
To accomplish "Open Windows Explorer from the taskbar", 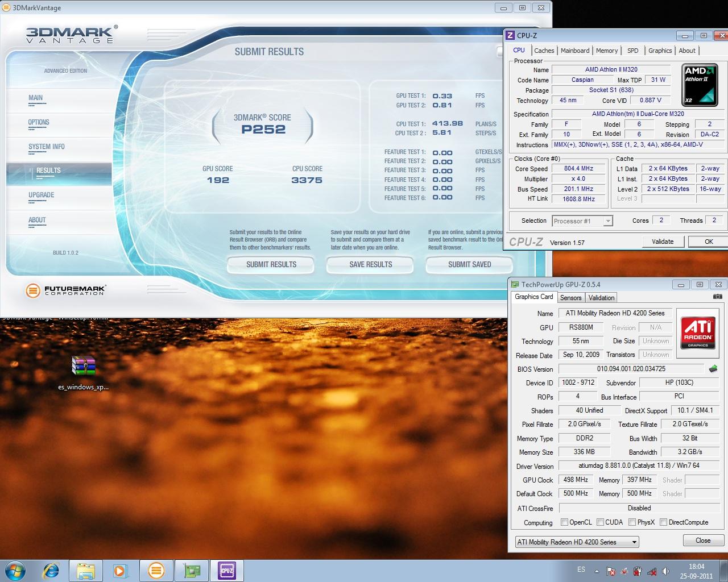I will 86,571.
